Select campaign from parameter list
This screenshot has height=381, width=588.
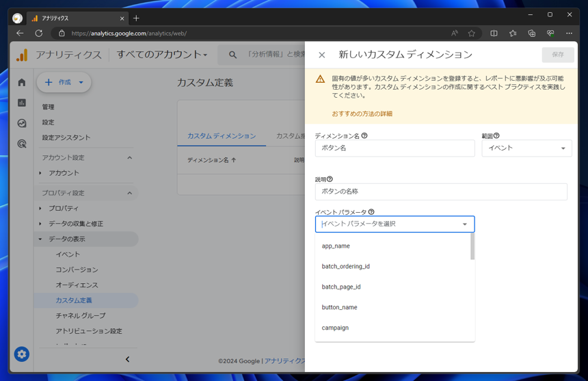coord(392,328)
